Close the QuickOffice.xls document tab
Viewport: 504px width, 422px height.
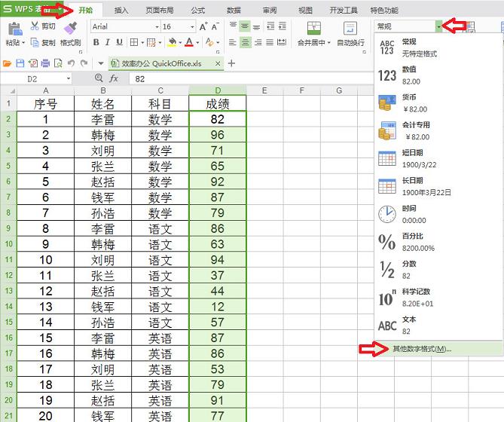pos(218,63)
